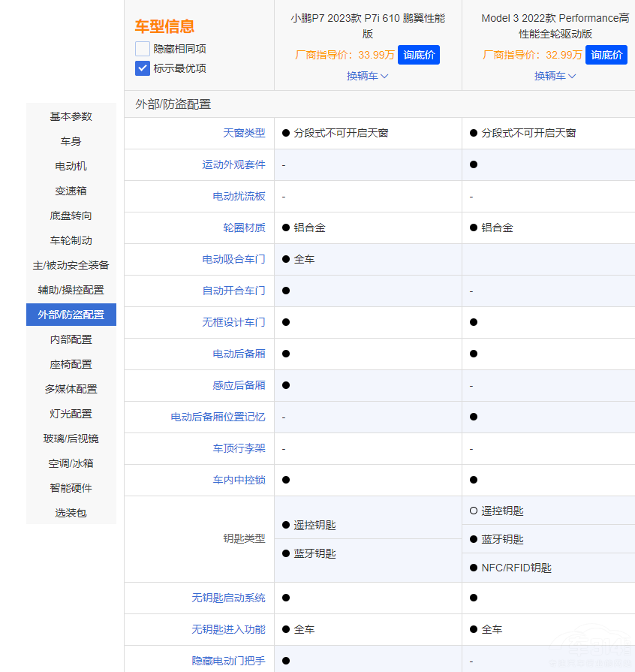Jump to 内部配置 section

71,339
